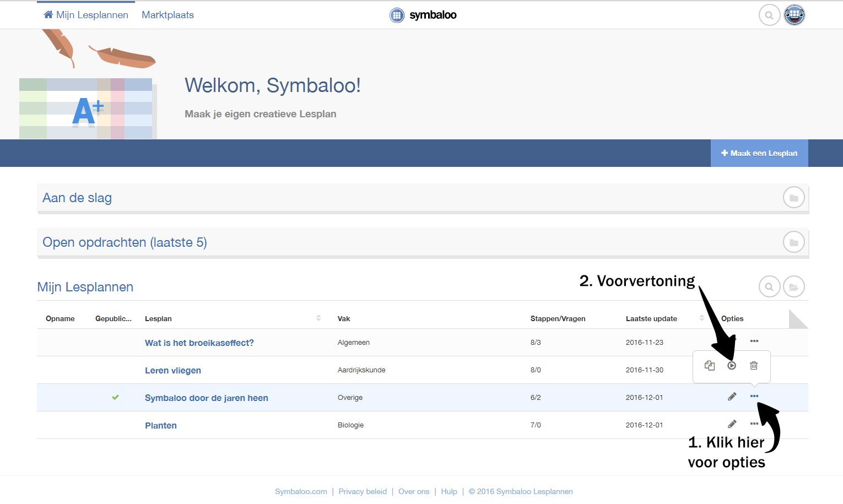The image size is (843, 504).
Task: Delete the lesson plan with trash icon
Action: (754, 366)
